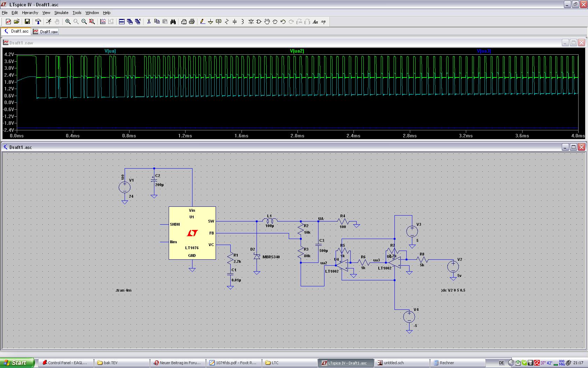The width and height of the screenshot is (588, 368).
Task: Maximize the Draft1.raw waveform window
Action: click(573, 43)
